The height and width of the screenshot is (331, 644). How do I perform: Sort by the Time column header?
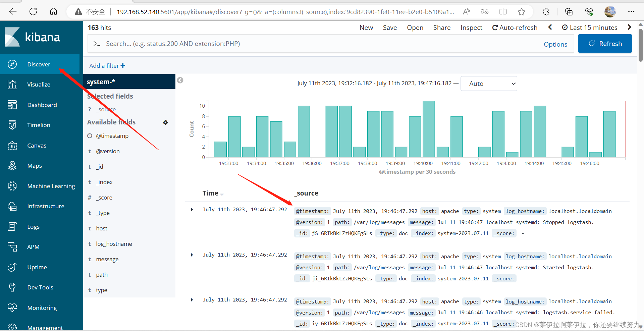coord(213,193)
